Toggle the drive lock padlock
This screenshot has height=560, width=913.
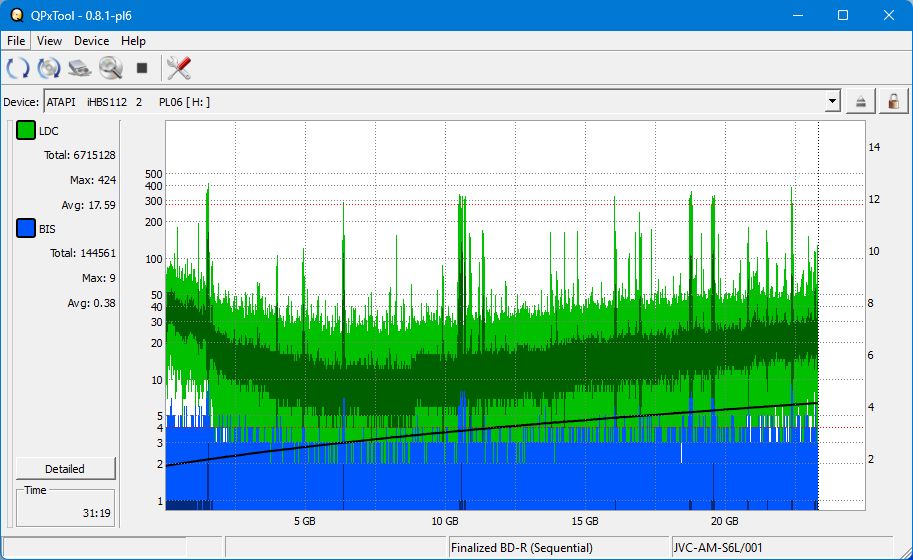(892, 101)
